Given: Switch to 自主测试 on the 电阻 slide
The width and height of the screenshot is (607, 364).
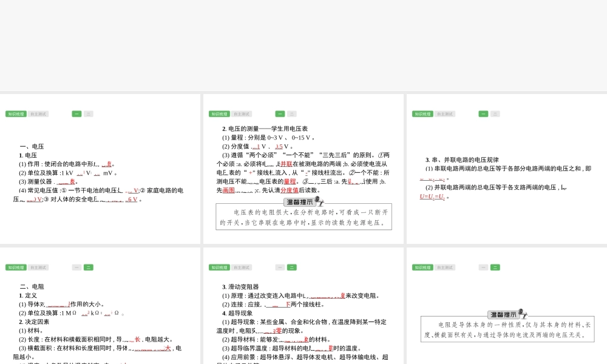Looking at the screenshot, I should [x=38, y=268].
